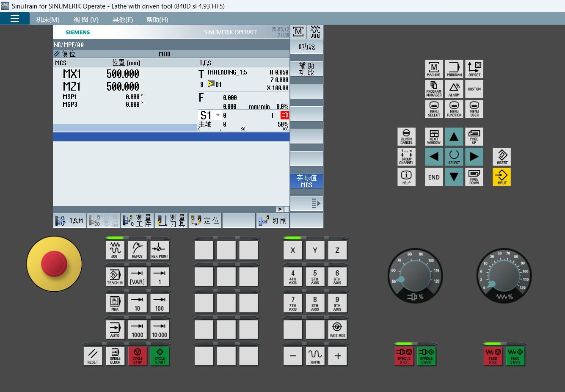
Task: Click the ALARM CANCEL key
Action: (406, 137)
